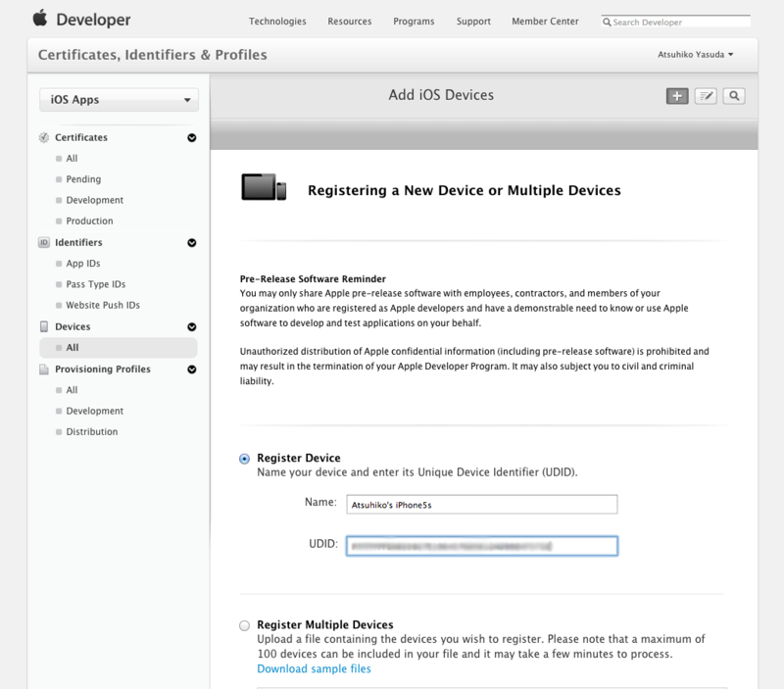This screenshot has width=784, height=689.
Task: Click the UDID input field
Action: coord(481,546)
